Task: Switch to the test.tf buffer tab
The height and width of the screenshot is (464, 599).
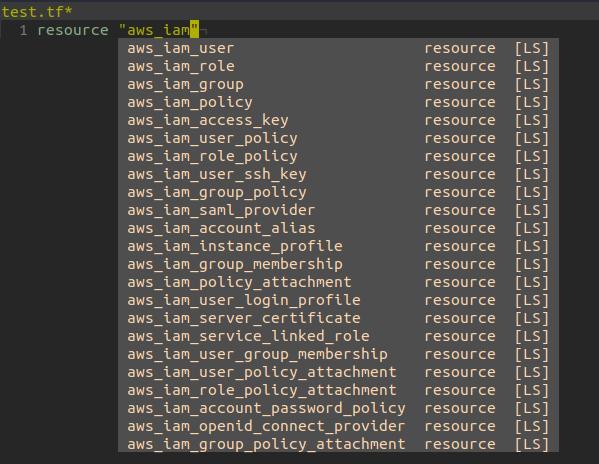Action: (37, 12)
